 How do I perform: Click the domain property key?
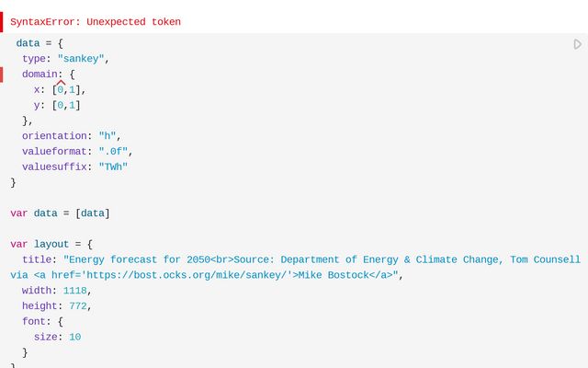40,75
